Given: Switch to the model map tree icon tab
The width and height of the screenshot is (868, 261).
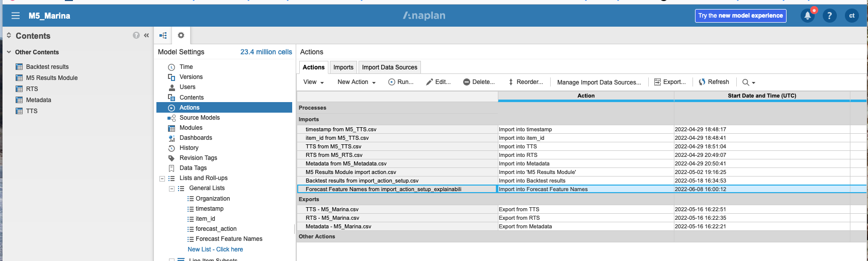Looking at the screenshot, I should (163, 35).
